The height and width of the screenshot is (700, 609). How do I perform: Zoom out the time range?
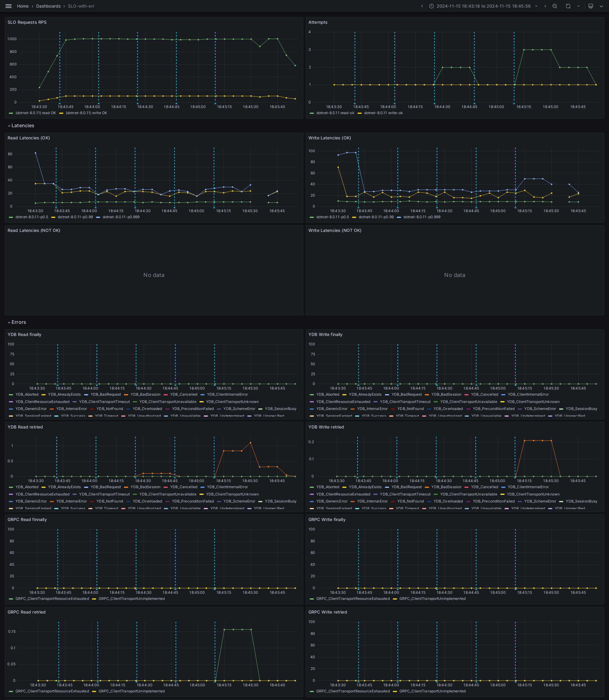point(555,6)
